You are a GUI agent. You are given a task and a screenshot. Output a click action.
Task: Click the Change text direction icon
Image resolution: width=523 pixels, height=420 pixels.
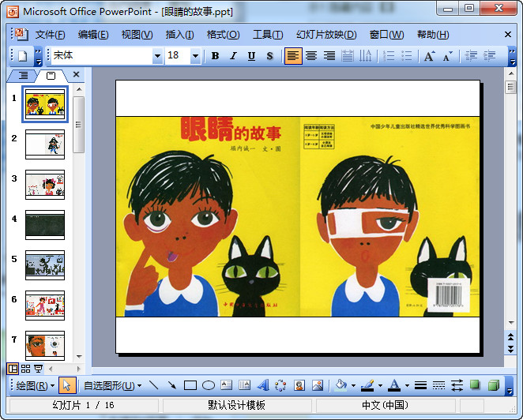pyautogui.click(x=365, y=56)
